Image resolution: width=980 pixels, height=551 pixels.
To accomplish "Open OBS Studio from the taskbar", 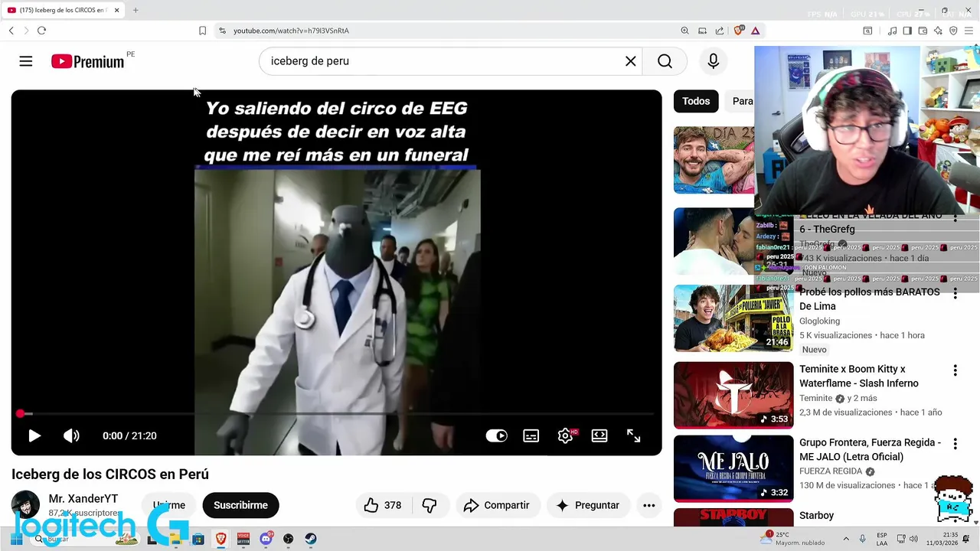I will tap(289, 539).
